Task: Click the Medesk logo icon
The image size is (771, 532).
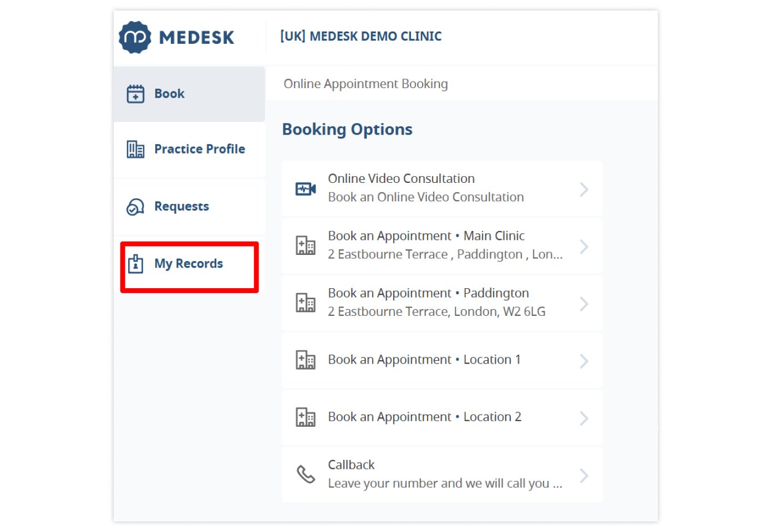Action: [135, 37]
